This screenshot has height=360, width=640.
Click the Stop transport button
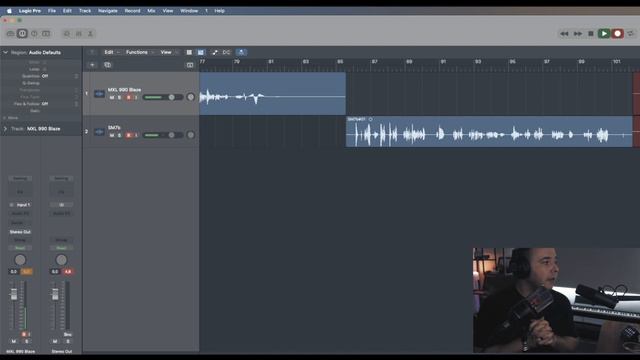tap(591, 33)
